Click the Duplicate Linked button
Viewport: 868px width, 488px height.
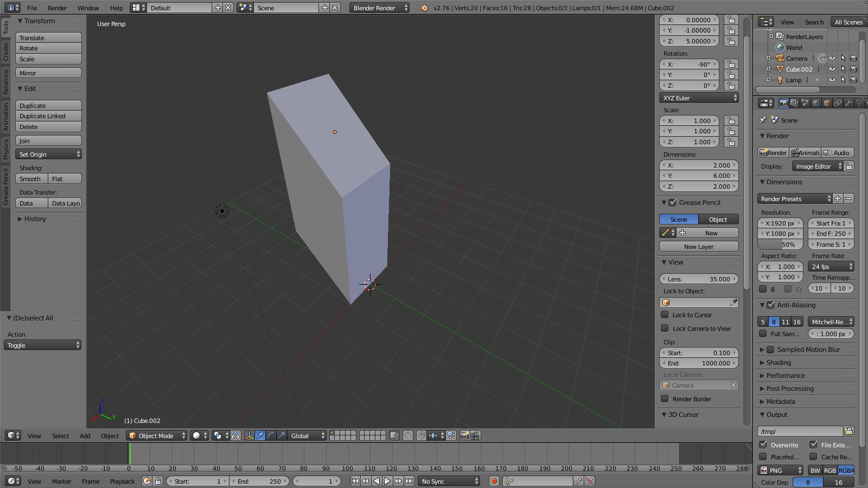click(x=48, y=116)
